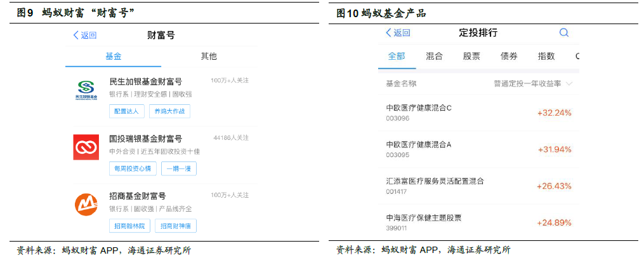Select the 指数 fund category tab
644x260 pixels.
pyautogui.click(x=546, y=57)
